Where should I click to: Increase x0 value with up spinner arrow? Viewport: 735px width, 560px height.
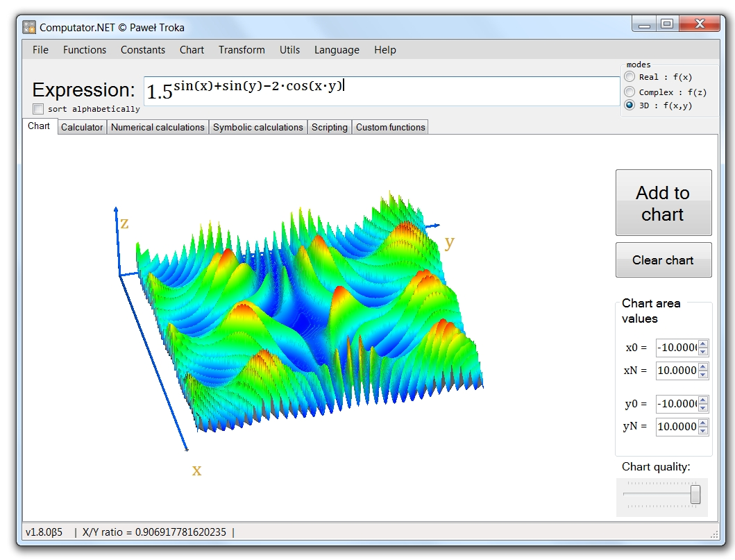coord(702,344)
